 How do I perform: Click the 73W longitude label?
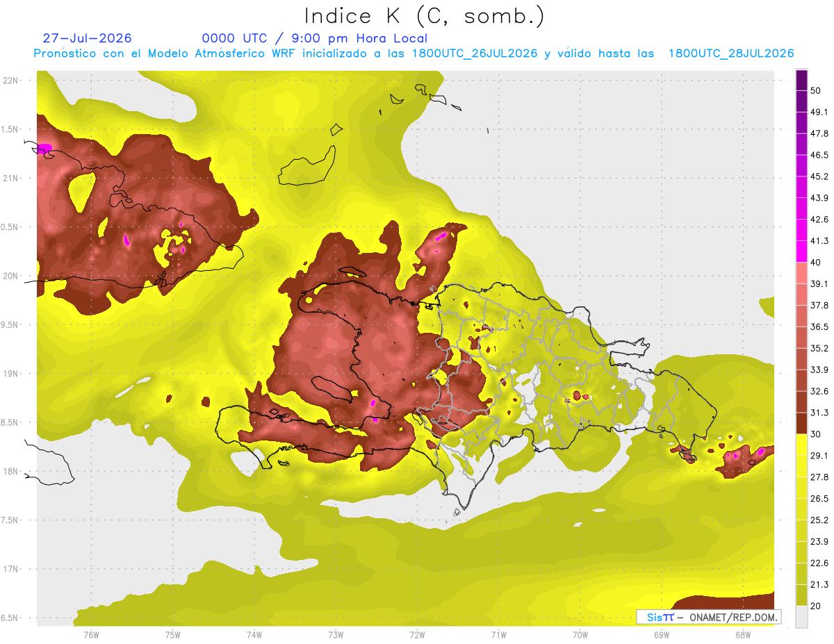[336, 635]
